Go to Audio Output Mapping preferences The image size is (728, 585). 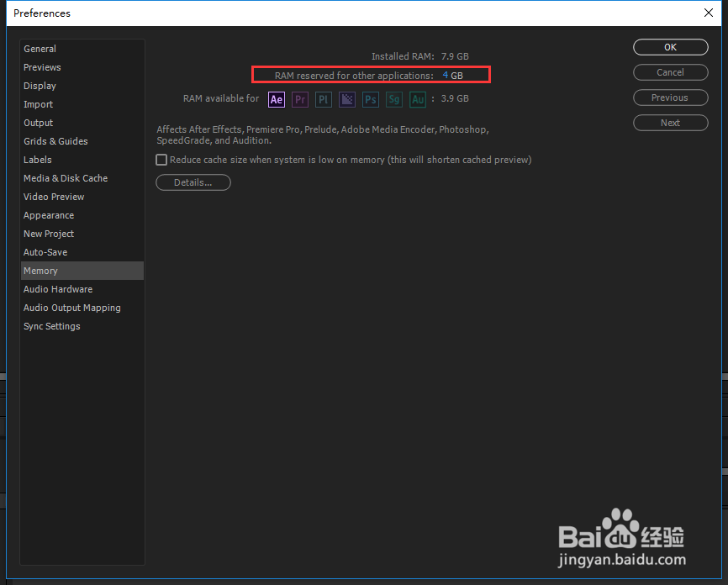tap(82, 308)
